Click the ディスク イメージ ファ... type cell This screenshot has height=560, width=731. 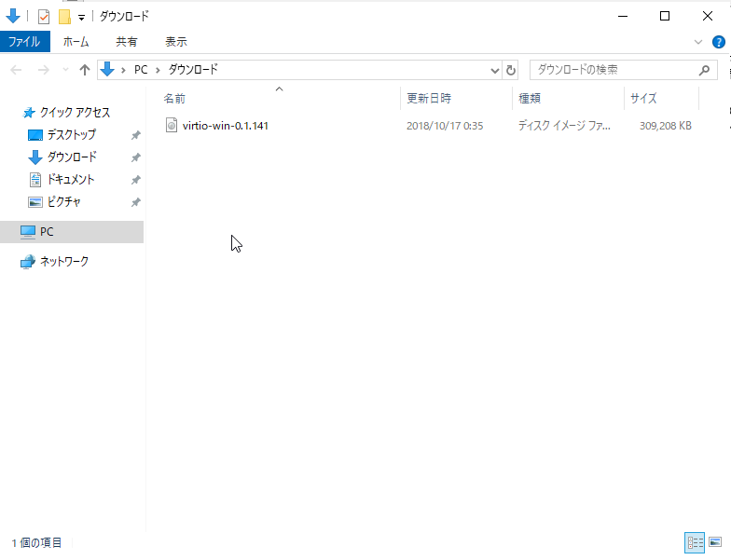click(x=564, y=126)
